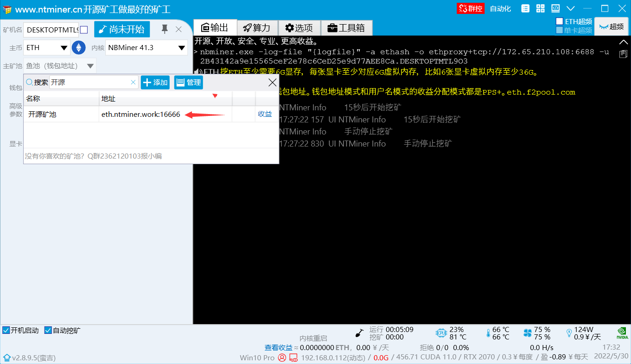
Task: Click pool address eth.ntminer.work:16666
Action: pos(141,114)
